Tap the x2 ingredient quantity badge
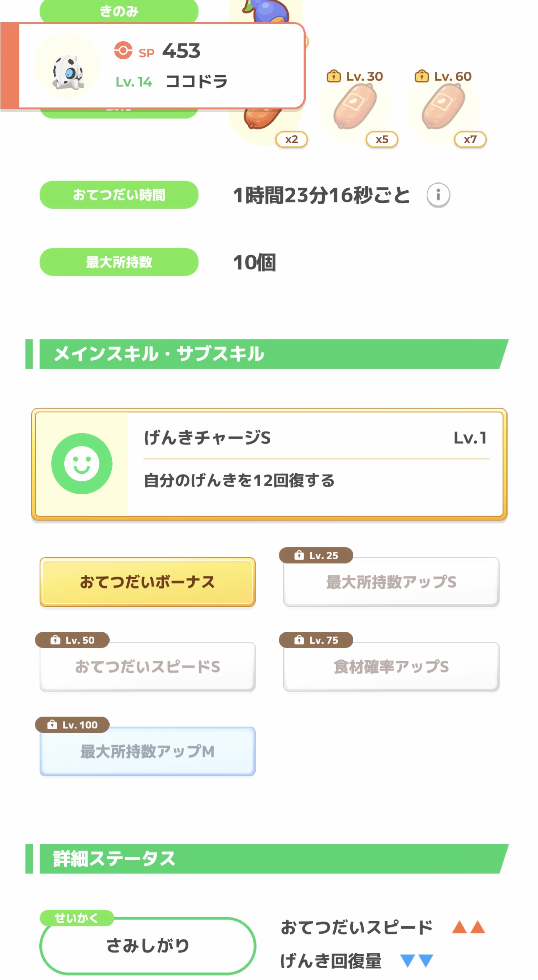538x980 pixels. [292, 139]
